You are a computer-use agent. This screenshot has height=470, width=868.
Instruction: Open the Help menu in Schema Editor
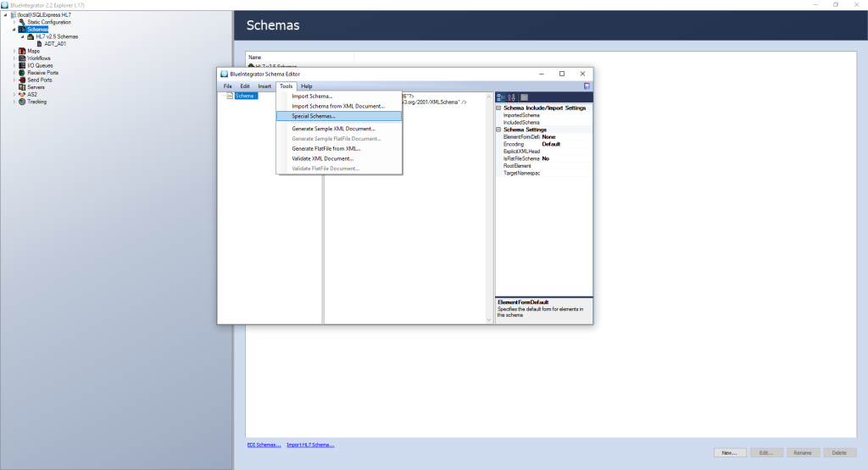tap(307, 86)
